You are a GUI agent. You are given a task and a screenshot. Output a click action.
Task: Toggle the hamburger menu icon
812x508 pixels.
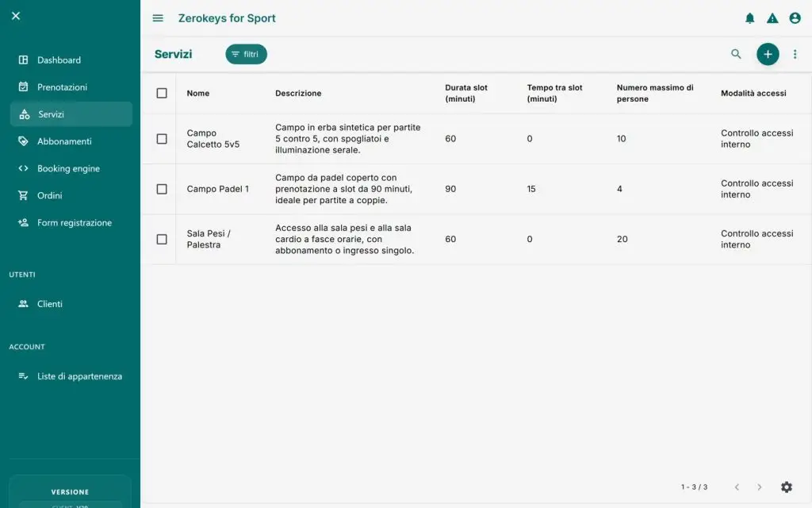click(158, 18)
